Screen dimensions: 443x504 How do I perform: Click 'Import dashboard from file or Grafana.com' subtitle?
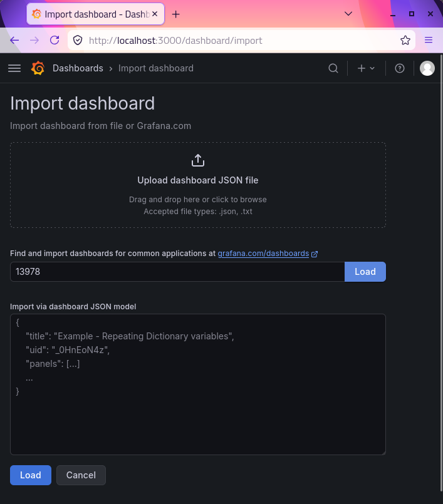100,126
